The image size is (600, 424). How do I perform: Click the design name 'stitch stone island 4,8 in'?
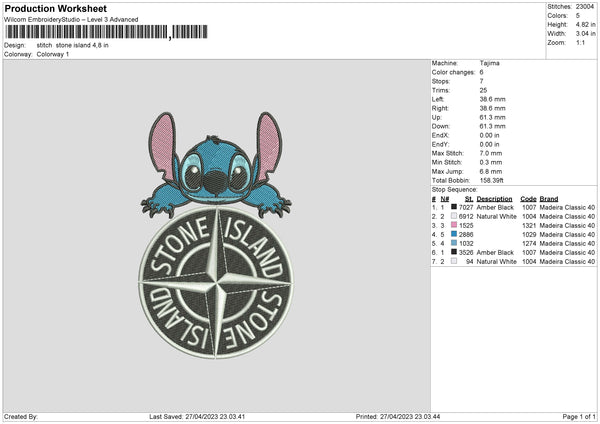(72, 45)
